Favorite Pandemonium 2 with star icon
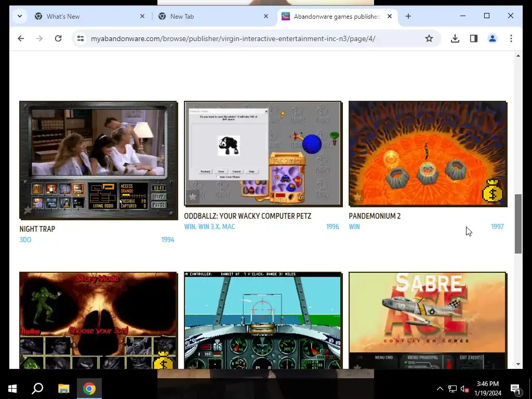This screenshot has width=532, height=399. (x=357, y=196)
